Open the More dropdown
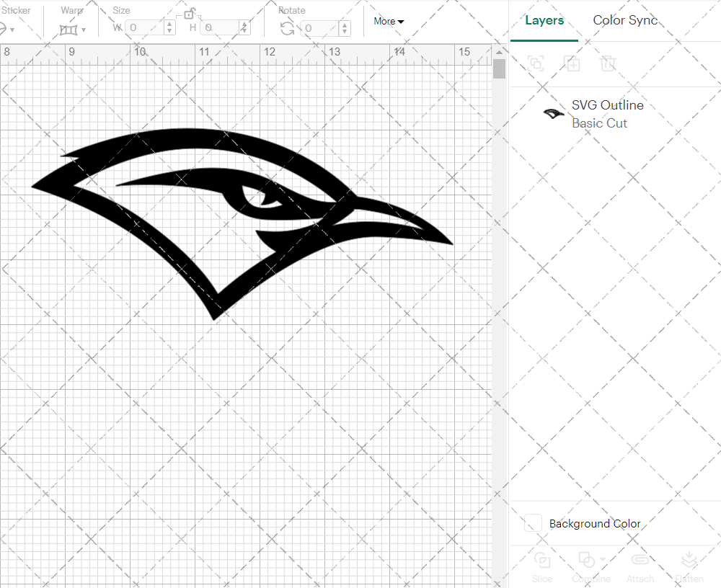 pos(388,22)
